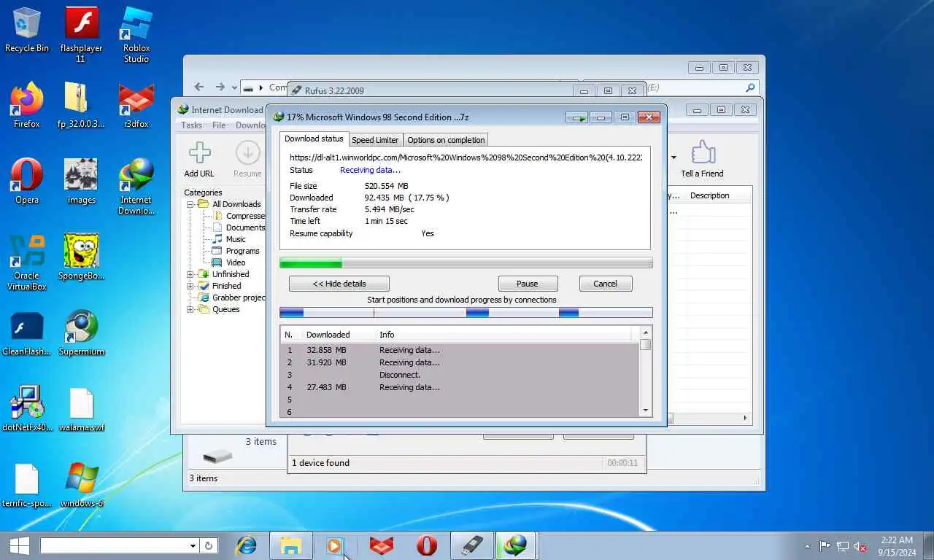The image size is (934, 560).
Task: Select the r3dfox desktop shortcut
Action: (136, 106)
